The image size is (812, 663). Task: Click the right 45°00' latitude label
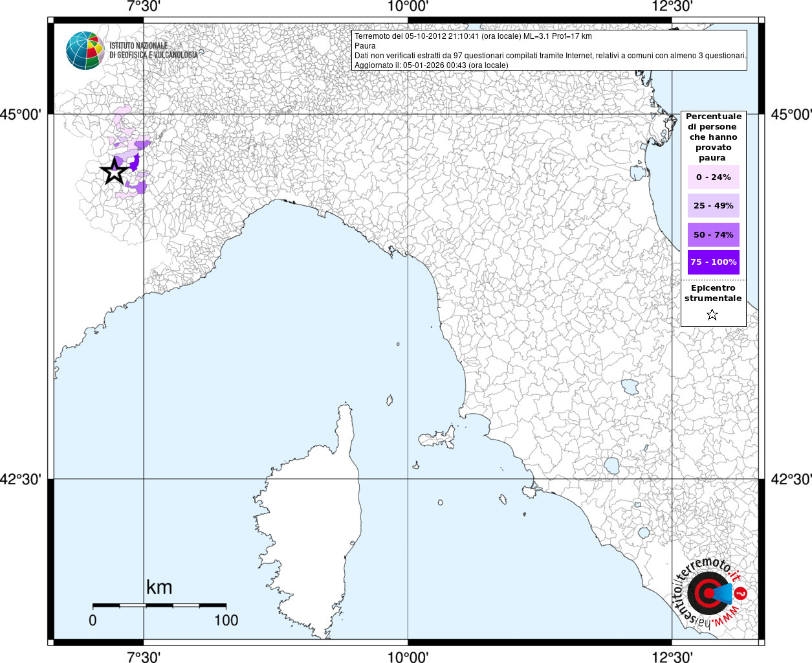click(x=791, y=115)
